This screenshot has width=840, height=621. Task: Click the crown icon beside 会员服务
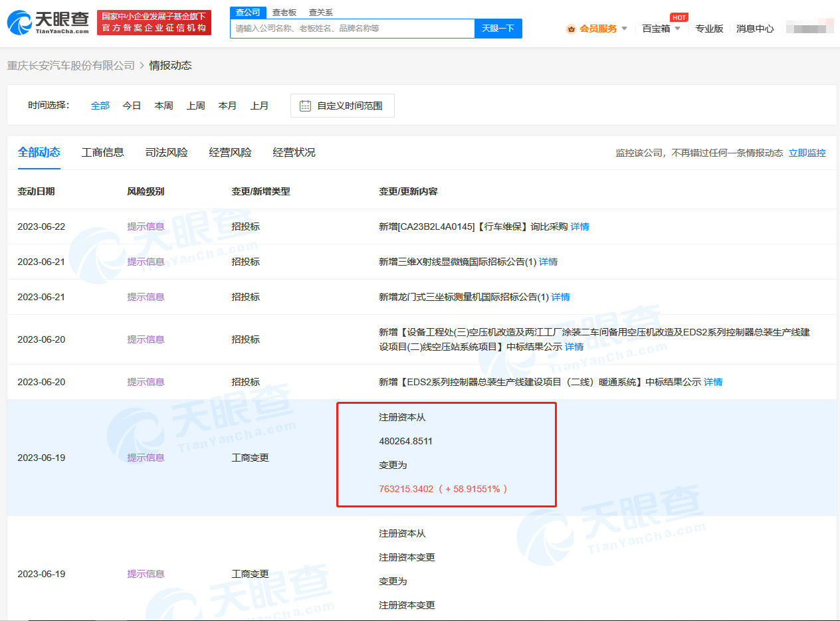(x=571, y=29)
